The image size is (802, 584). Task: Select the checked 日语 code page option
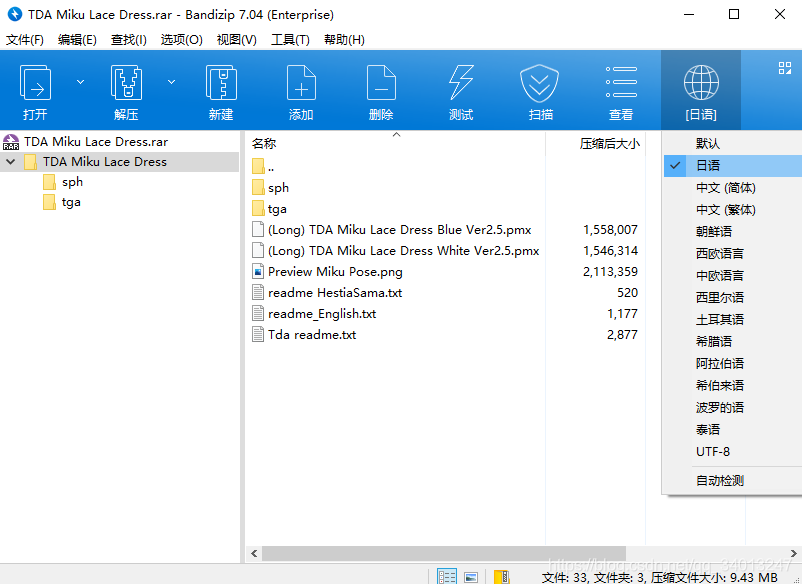pos(732,166)
